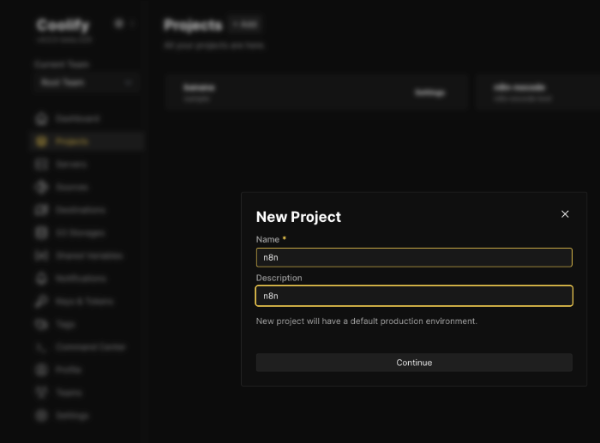Focus the Description input field
Image resolution: width=600 pixels, height=443 pixels.
[414, 296]
